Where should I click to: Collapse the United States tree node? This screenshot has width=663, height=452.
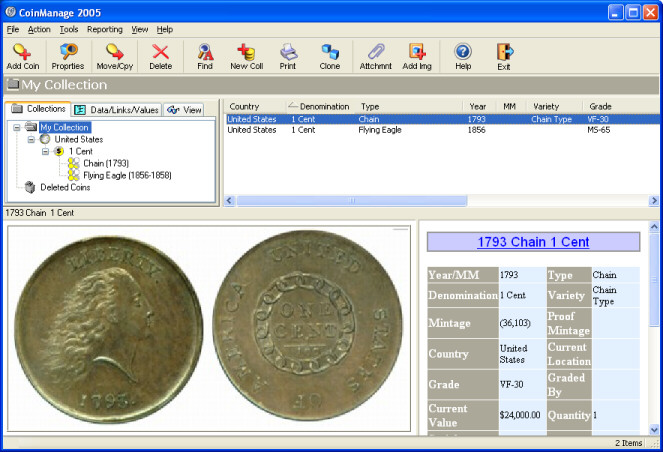click(31, 139)
